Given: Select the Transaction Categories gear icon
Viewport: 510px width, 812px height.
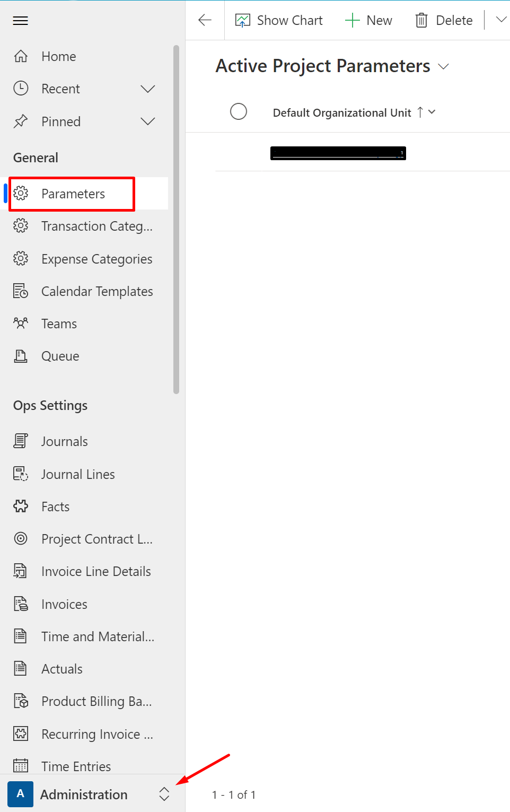Looking at the screenshot, I should 21,226.
